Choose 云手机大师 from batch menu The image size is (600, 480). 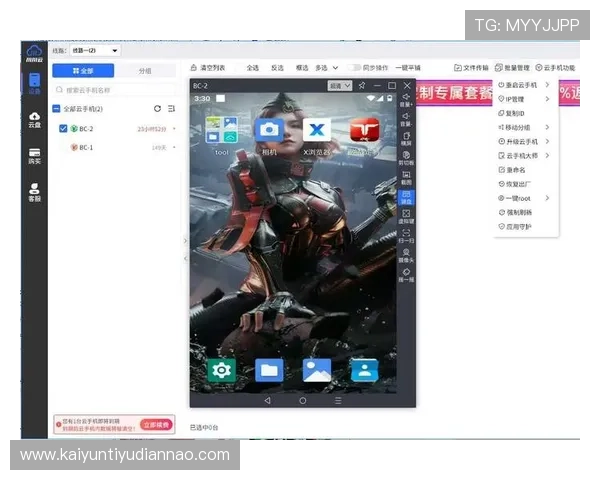click(518, 156)
